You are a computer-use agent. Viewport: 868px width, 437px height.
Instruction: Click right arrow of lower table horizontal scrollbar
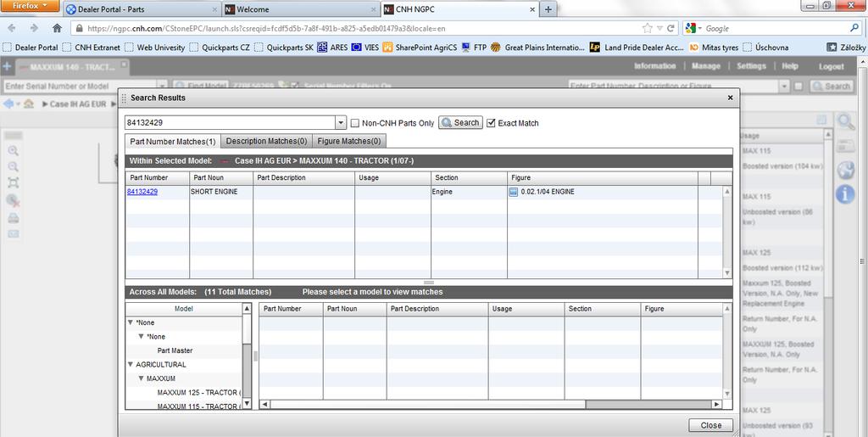point(717,404)
